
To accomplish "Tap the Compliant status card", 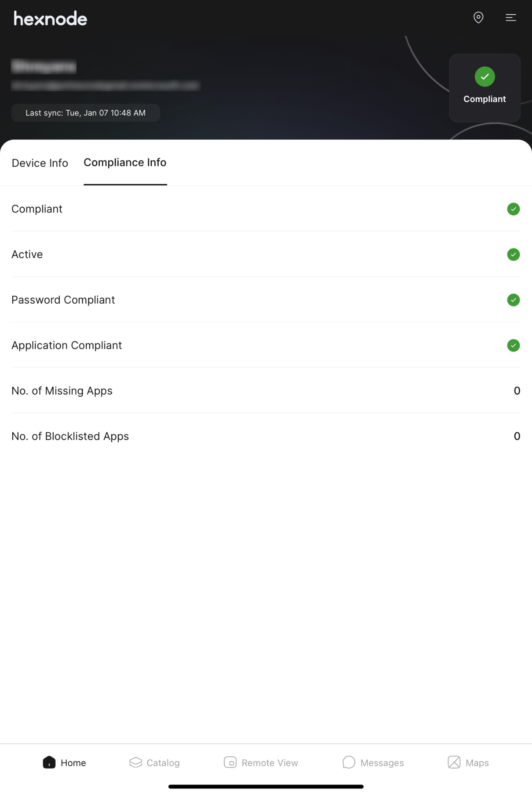I will pos(485,88).
